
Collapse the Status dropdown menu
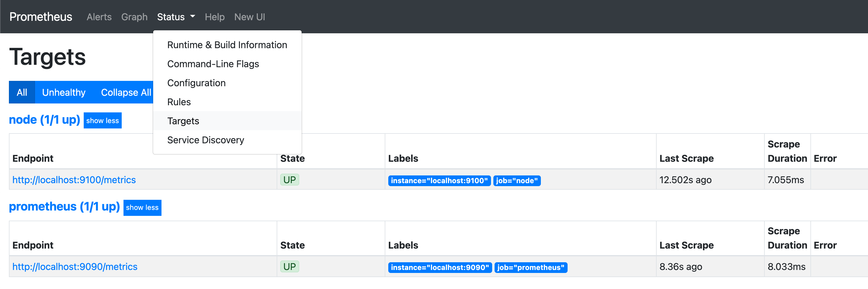coord(176,17)
